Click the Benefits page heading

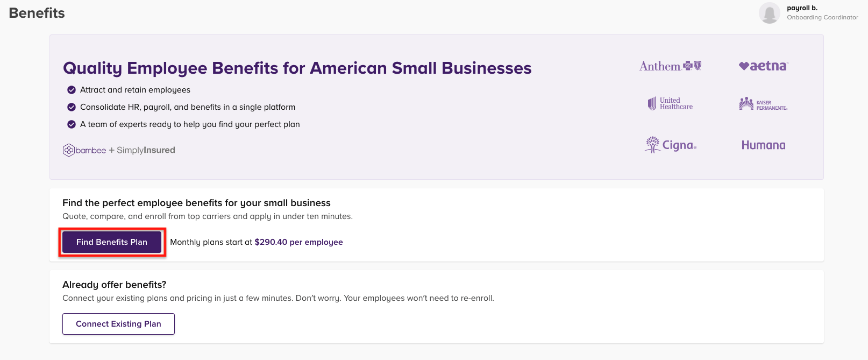click(36, 12)
